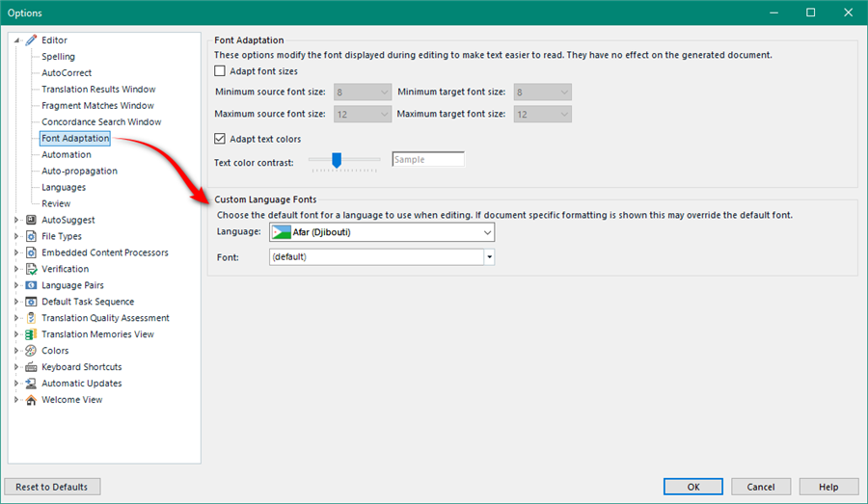The height and width of the screenshot is (504, 868).
Task: Select Auto-propagation in the tree
Action: 79,171
